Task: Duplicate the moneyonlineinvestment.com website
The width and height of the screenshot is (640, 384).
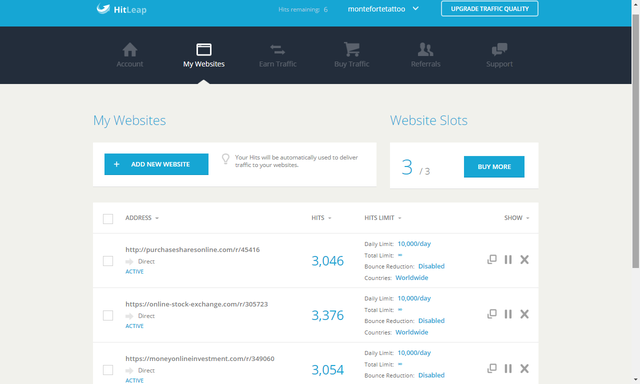Action: 492,368
